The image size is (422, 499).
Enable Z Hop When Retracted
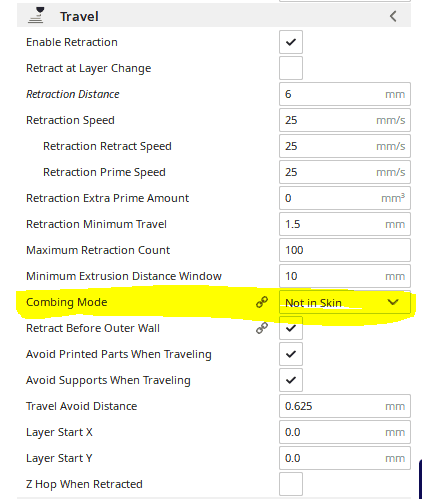coord(291,484)
